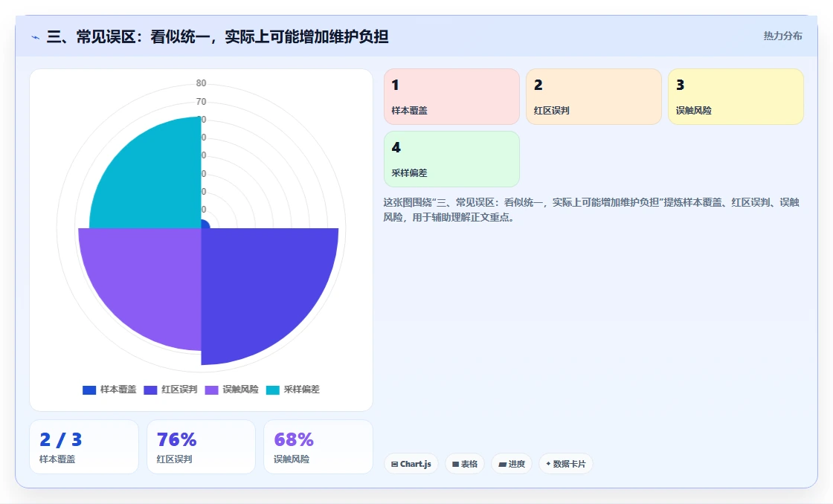833x504 pixels.
Task: Toggle 采样偏差 legend color box
Action: click(272, 390)
